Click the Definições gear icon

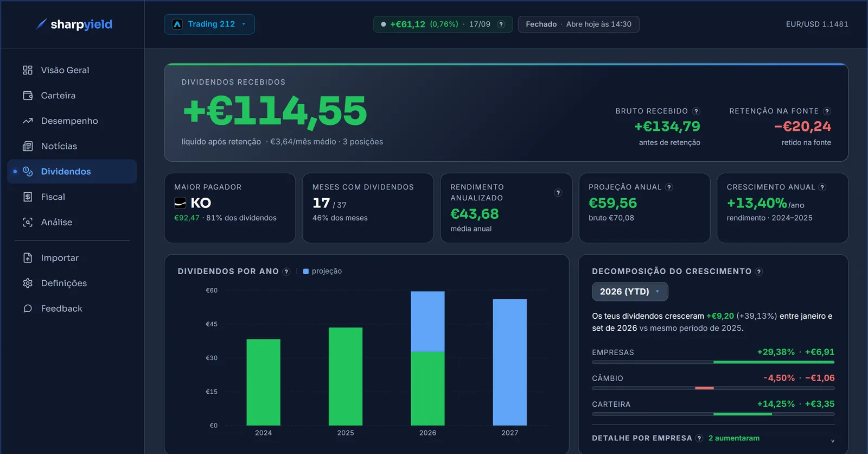click(28, 283)
